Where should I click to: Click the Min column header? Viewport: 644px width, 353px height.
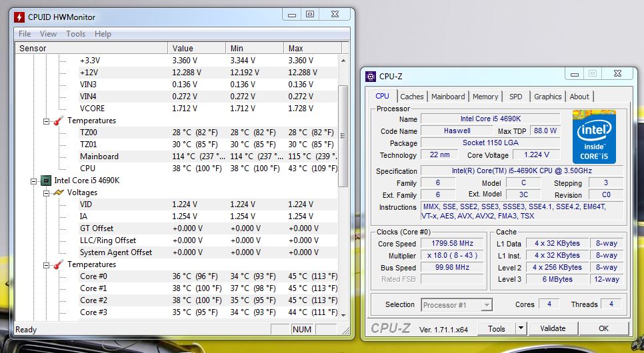pos(255,48)
